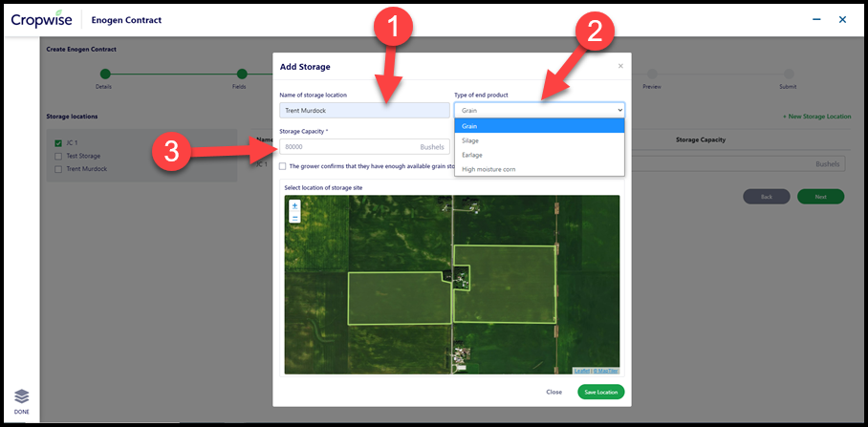Go to the Preview step

pyautogui.click(x=652, y=75)
